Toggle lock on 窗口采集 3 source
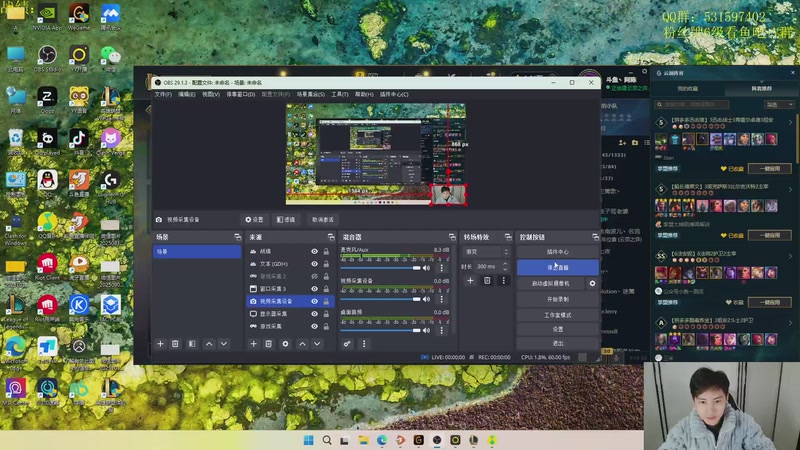Screen dimensions: 800x450 tap(326, 289)
